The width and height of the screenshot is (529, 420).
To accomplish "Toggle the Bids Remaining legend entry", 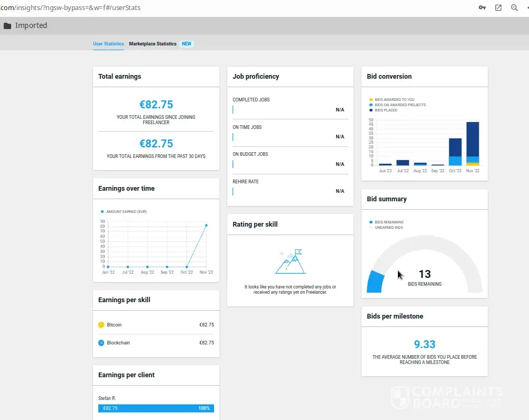I will [388, 222].
